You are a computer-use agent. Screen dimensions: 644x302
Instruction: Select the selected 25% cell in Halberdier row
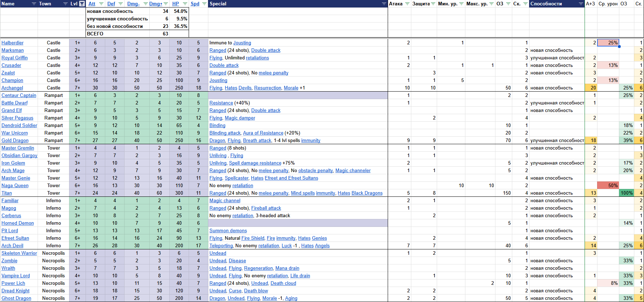(x=608, y=43)
